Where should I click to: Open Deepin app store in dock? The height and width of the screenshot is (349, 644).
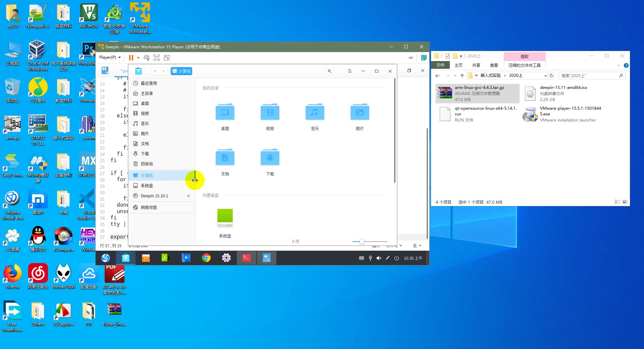coord(146,258)
